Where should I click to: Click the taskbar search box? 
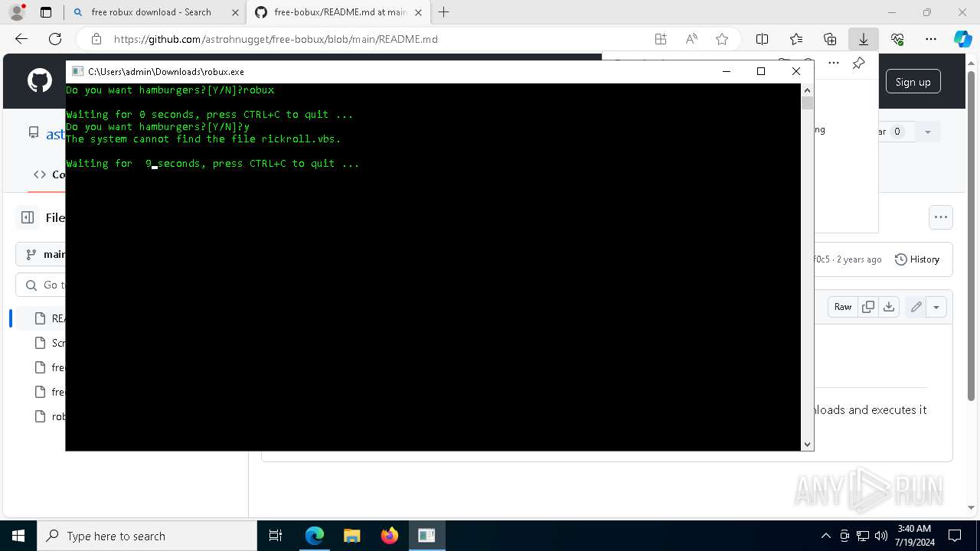[147, 536]
